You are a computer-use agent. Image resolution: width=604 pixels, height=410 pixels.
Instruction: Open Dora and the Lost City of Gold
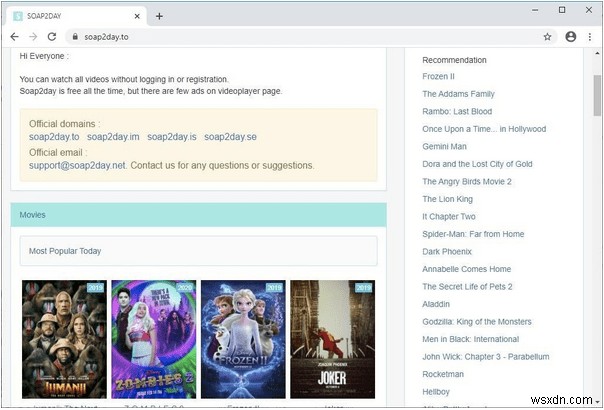click(x=477, y=164)
